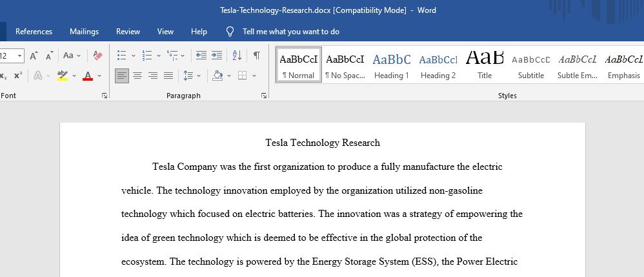Screen dimensions: 644x277
Task: Click the Tell me lightbulb icon
Action: click(x=230, y=32)
